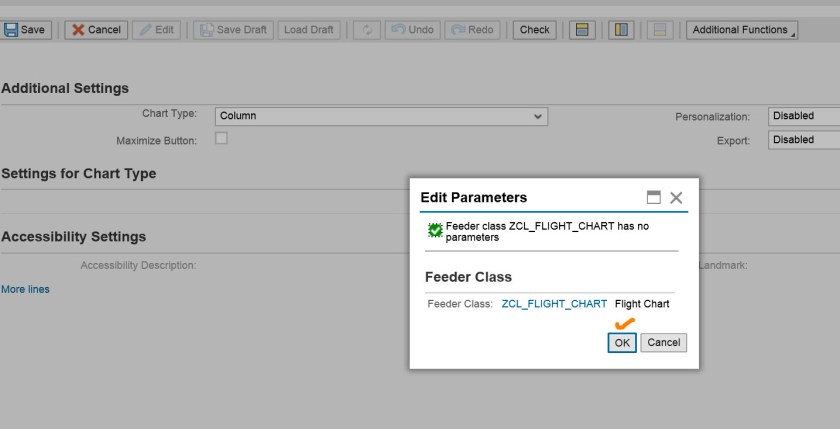
Task: Click the Save Draft toolbar button
Action: pyautogui.click(x=232, y=30)
